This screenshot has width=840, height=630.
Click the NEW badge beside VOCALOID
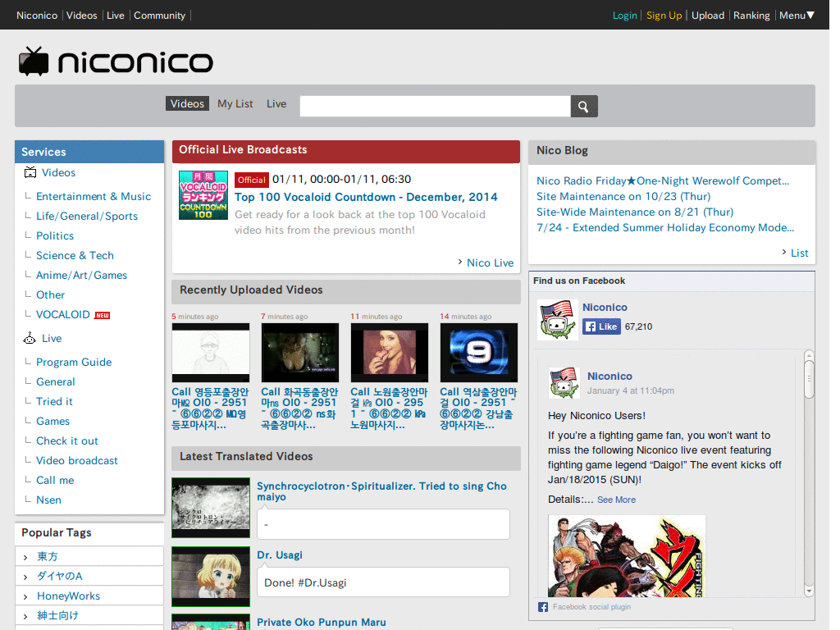point(102,316)
